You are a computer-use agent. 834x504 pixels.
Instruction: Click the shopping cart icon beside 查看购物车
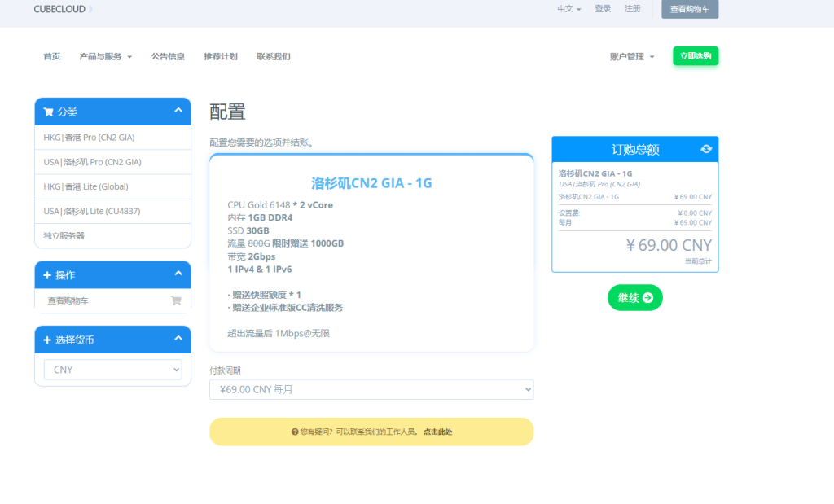pos(176,300)
